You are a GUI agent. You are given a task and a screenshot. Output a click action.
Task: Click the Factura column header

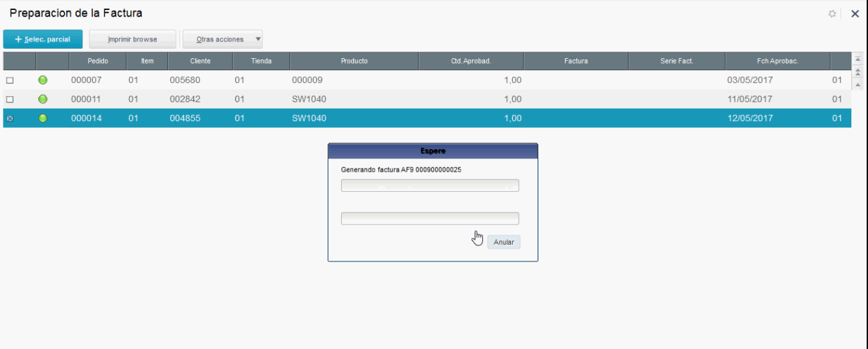click(576, 61)
